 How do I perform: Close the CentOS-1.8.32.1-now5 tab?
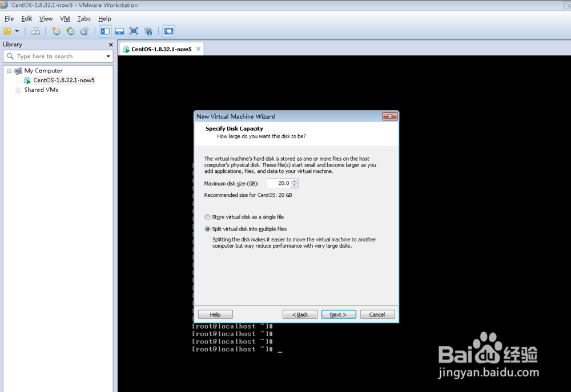click(x=199, y=49)
